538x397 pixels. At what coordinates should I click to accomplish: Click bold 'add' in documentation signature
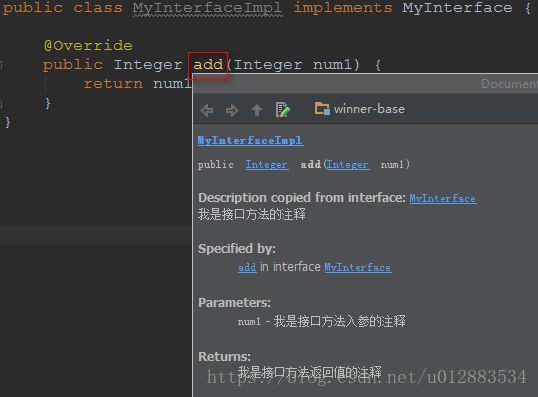311,165
